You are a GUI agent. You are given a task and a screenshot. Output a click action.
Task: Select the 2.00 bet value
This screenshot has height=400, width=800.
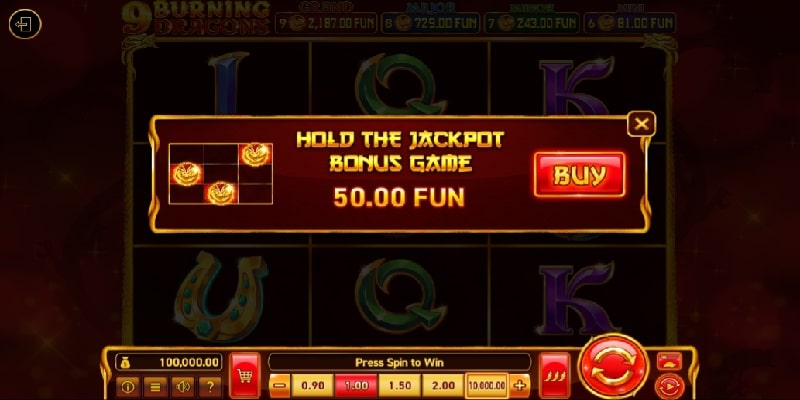pyautogui.click(x=443, y=386)
